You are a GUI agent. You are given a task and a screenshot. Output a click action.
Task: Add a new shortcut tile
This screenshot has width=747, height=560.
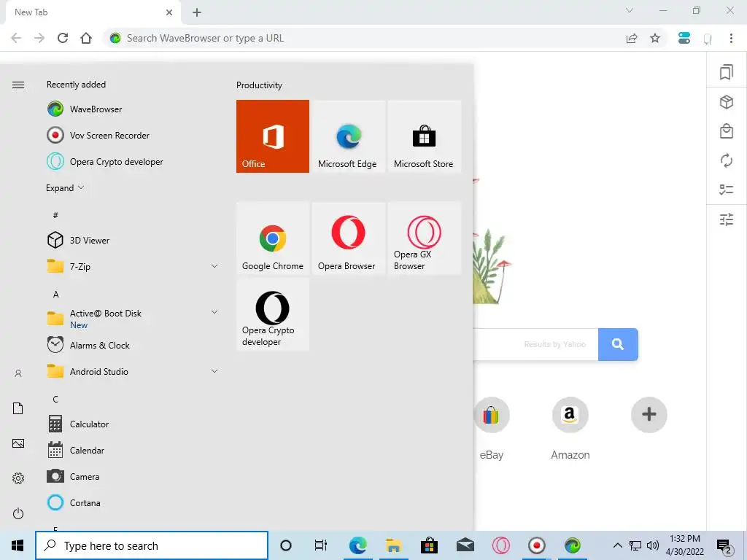pos(649,415)
